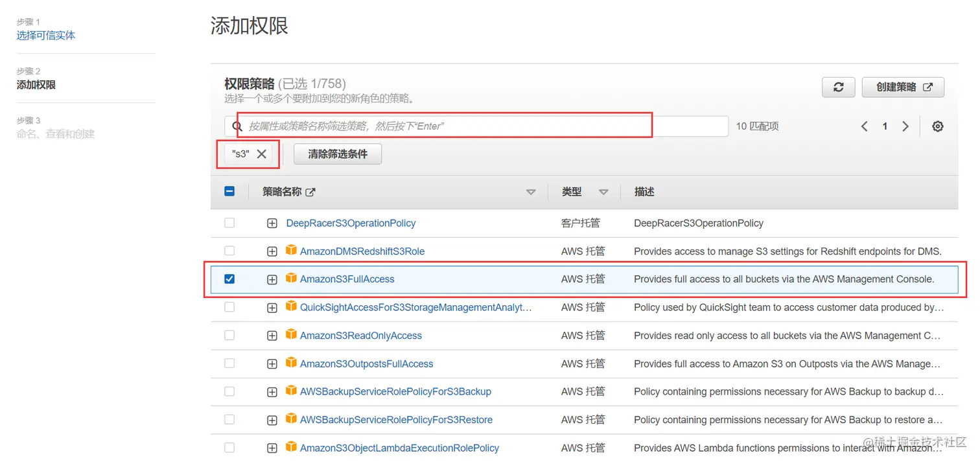Screen dimensions: 980x462
Task: Go to next page arrow
Action: tap(905, 126)
